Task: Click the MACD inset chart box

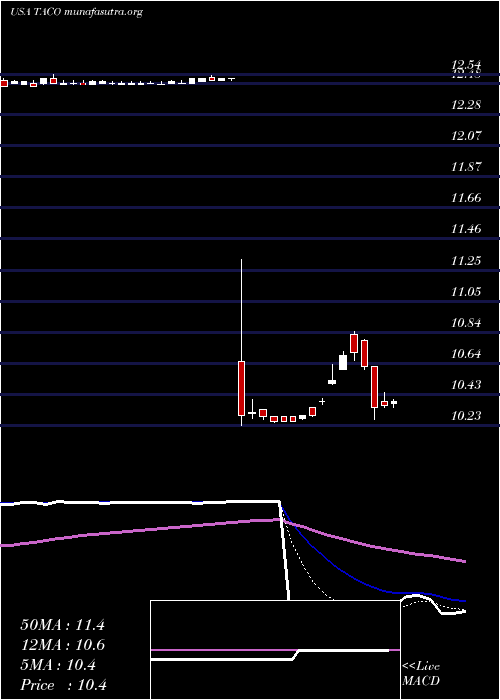Action: click(275, 650)
